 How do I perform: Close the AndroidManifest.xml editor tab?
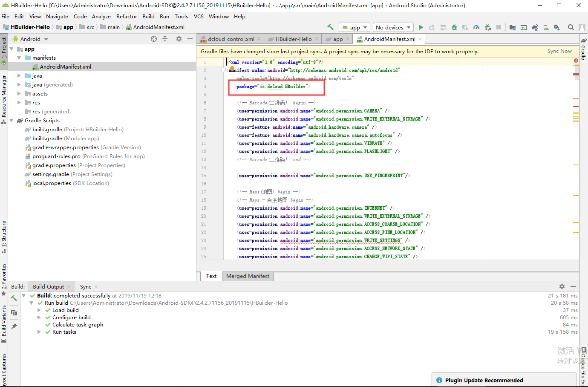click(420, 39)
